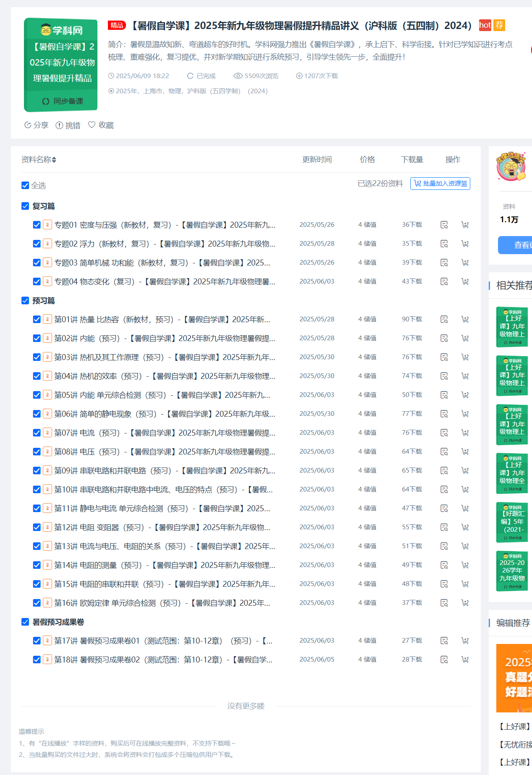This screenshot has width=532, height=775.
Task: Preview 第16讲 欧姆定律 单元综合检测
Action: (444, 603)
